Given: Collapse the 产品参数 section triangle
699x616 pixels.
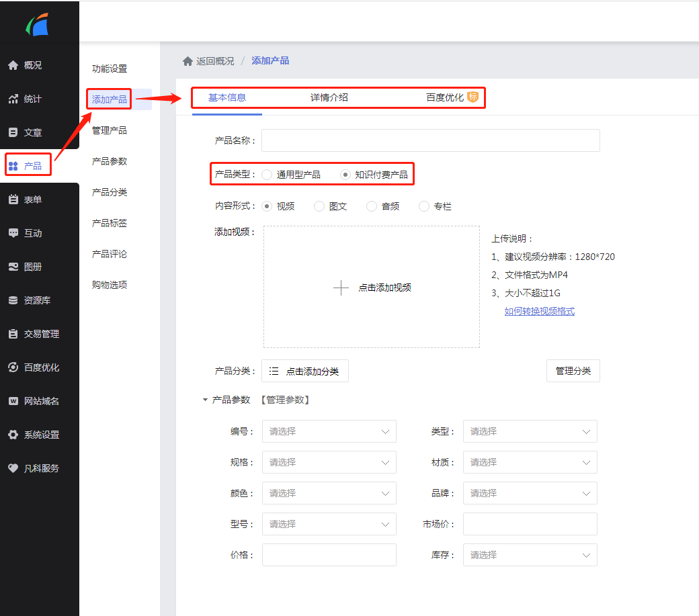Looking at the screenshot, I should [x=206, y=400].
